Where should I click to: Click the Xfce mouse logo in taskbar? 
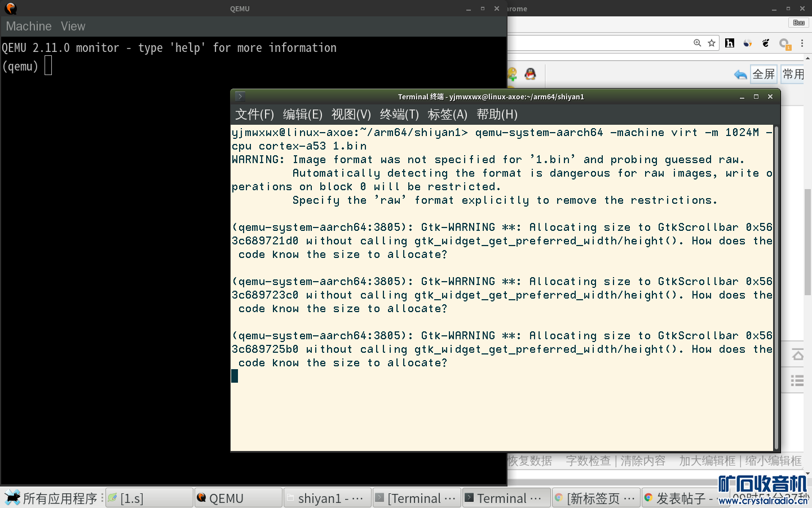click(x=12, y=498)
